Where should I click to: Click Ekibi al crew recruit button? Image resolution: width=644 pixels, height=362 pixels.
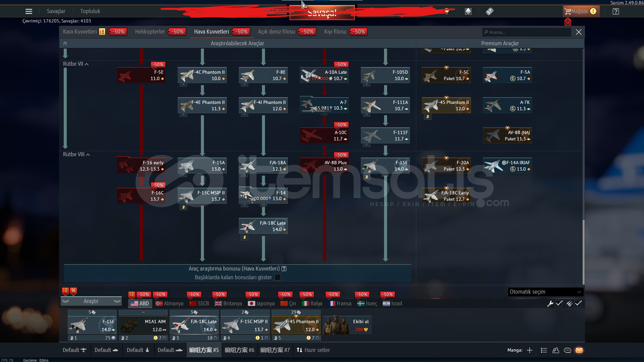[x=347, y=325]
